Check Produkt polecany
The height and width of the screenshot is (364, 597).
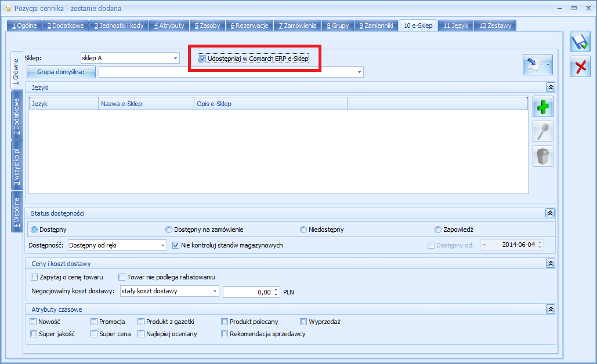pos(225,322)
